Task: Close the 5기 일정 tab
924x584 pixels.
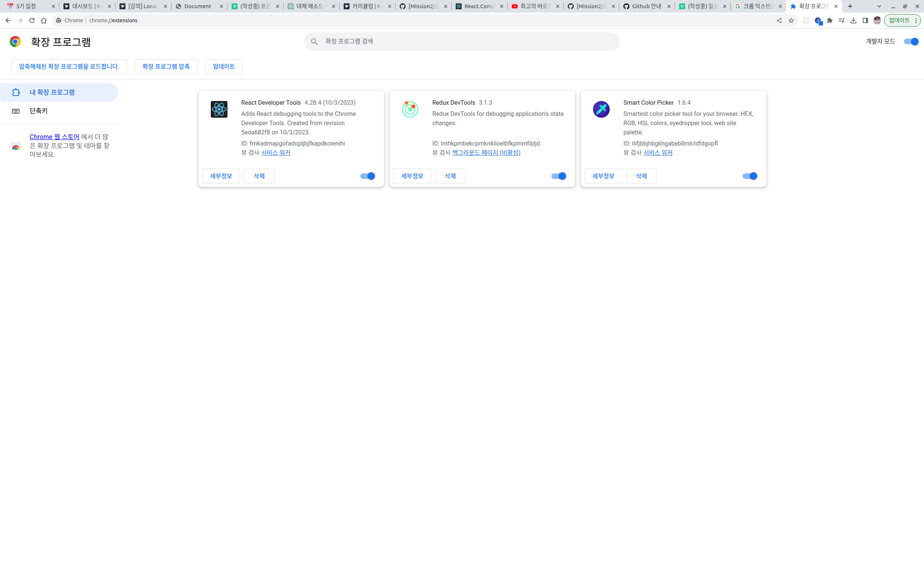Action: tap(53, 6)
